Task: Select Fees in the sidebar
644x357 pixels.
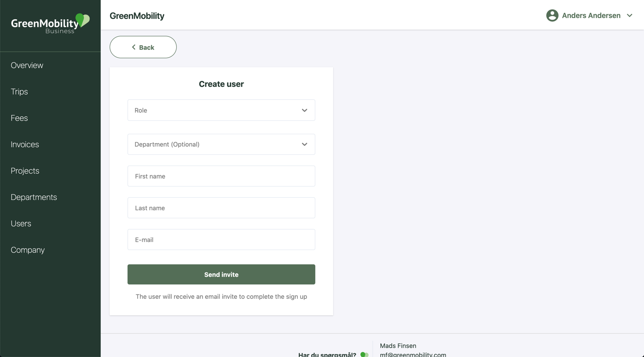Action: coord(19,118)
